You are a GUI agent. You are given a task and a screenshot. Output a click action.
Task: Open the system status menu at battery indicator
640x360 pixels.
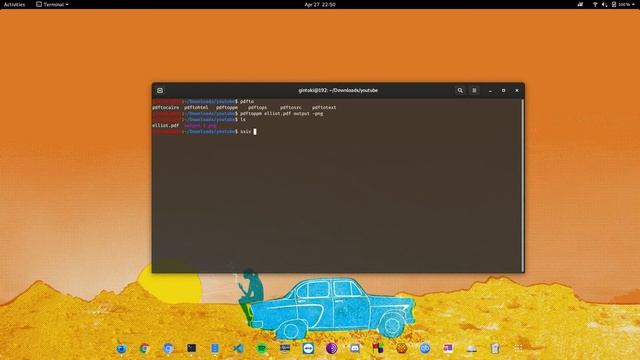click(622, 4)
